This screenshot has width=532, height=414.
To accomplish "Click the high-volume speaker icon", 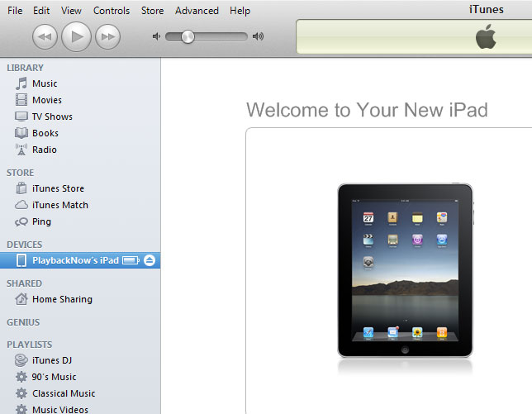I will click(259, 36).
